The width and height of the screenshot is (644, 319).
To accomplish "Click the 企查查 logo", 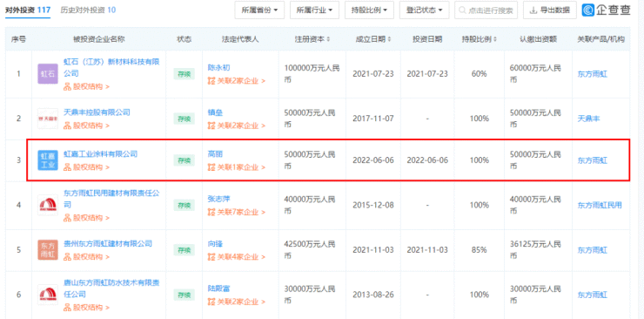I will pos(607,10).
